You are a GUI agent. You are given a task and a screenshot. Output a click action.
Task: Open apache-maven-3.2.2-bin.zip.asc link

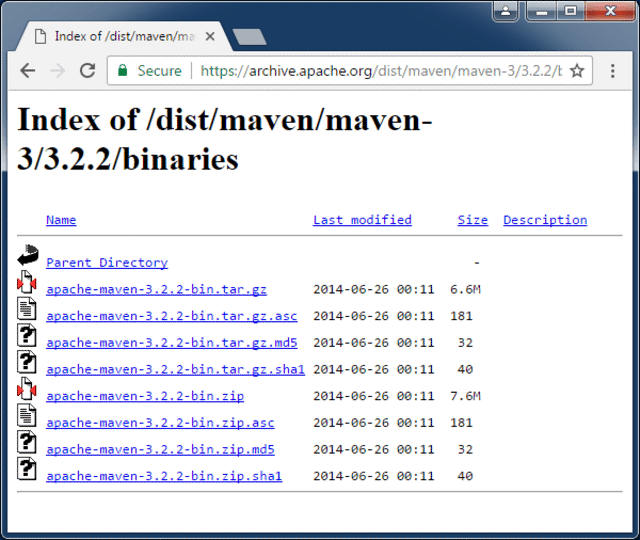(160, 423)
